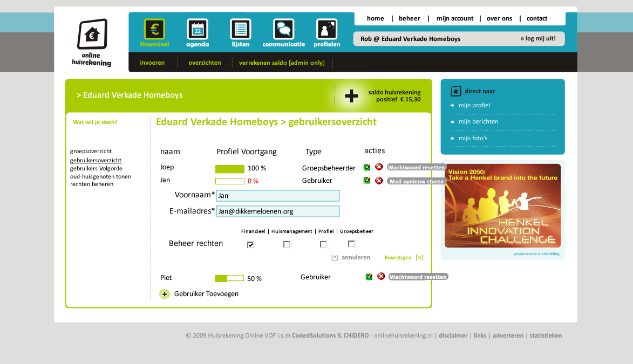Click the E-mailadres input field
Screen dimensions: 633x364
(x=278, y=211)
